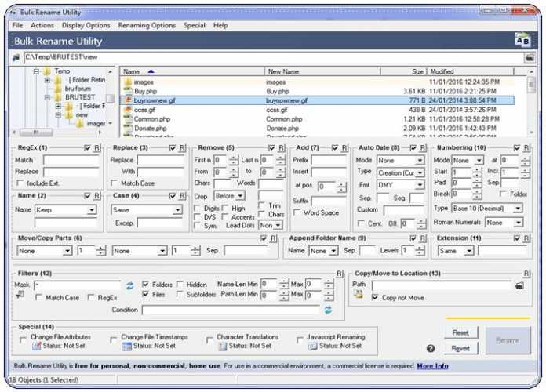
Task: Click the R reset icon for Remove (5)
Action: click(282, 148)
